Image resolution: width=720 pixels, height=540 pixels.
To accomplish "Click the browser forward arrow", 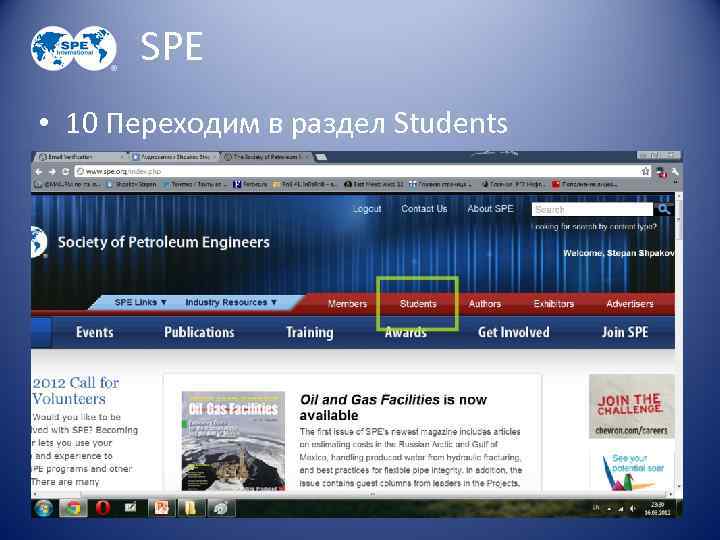I will coord(52,172).
